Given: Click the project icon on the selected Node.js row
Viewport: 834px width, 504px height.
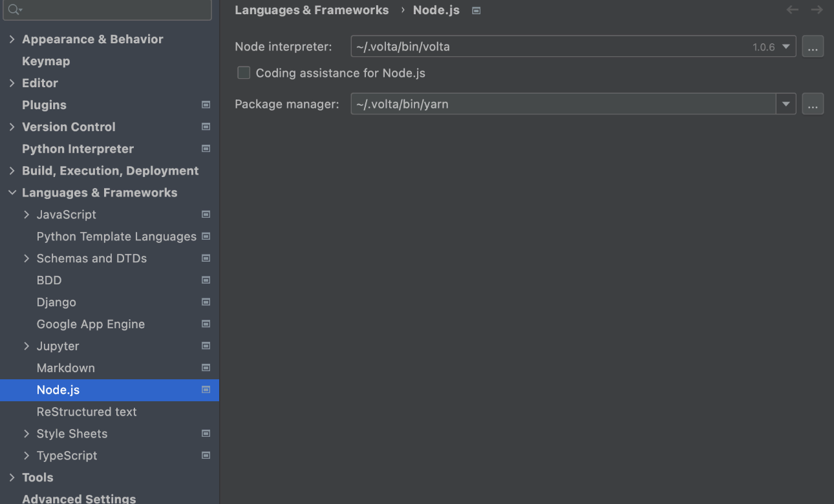Looking at the screenshot, I should 206,390.
